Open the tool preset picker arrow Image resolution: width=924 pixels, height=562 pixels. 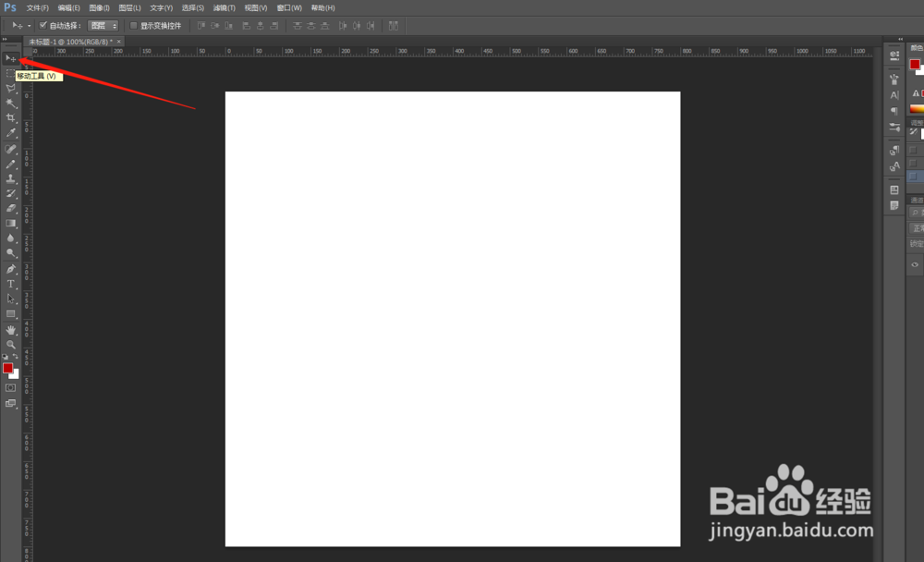tap(29, 26)
